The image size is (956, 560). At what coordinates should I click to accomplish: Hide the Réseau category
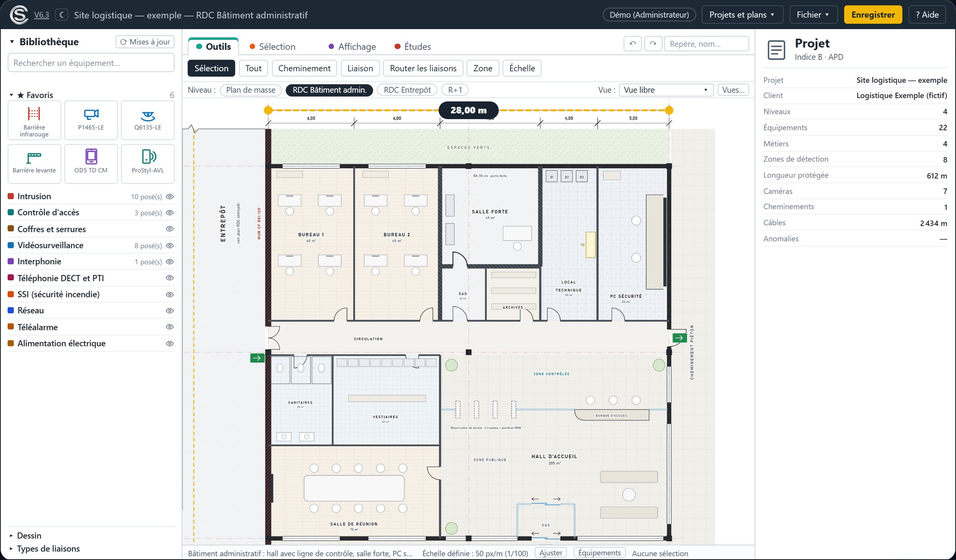pyautogui.click(x=170, y=311)
